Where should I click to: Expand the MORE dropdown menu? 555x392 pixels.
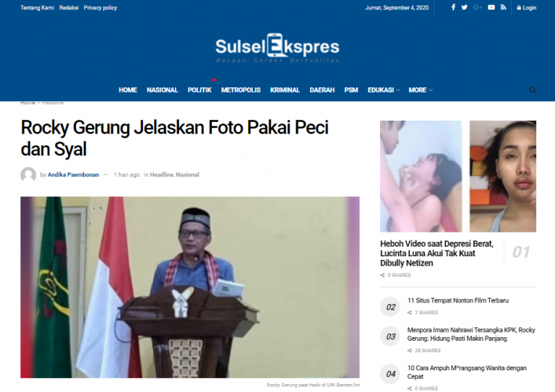click(x=421, y=90)
